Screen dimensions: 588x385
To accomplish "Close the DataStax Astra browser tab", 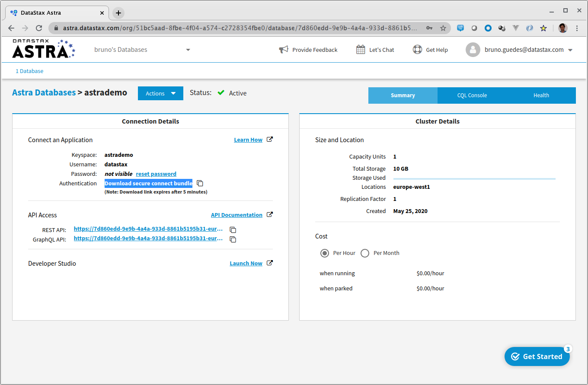I will [x=102, y=13].
